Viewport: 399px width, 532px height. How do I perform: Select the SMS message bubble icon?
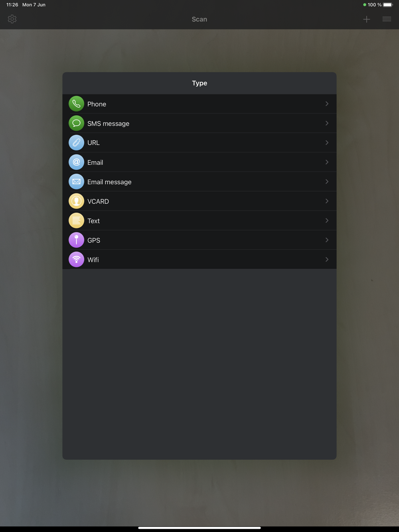(76, 123)
